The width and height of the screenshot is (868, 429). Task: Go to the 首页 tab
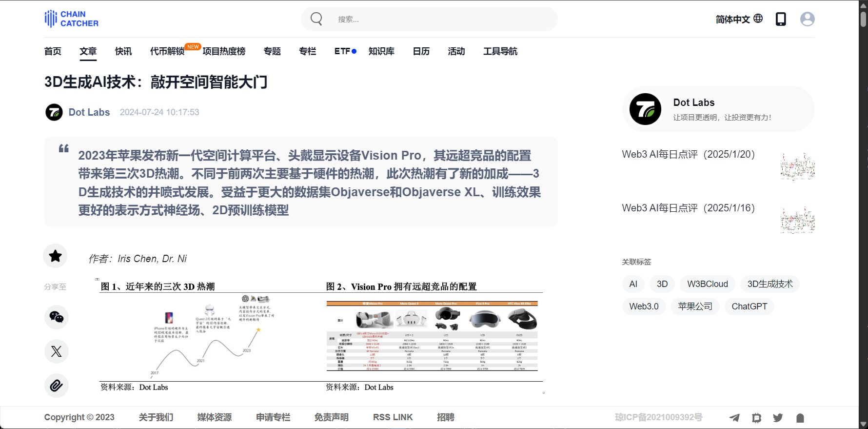(53, 51)
